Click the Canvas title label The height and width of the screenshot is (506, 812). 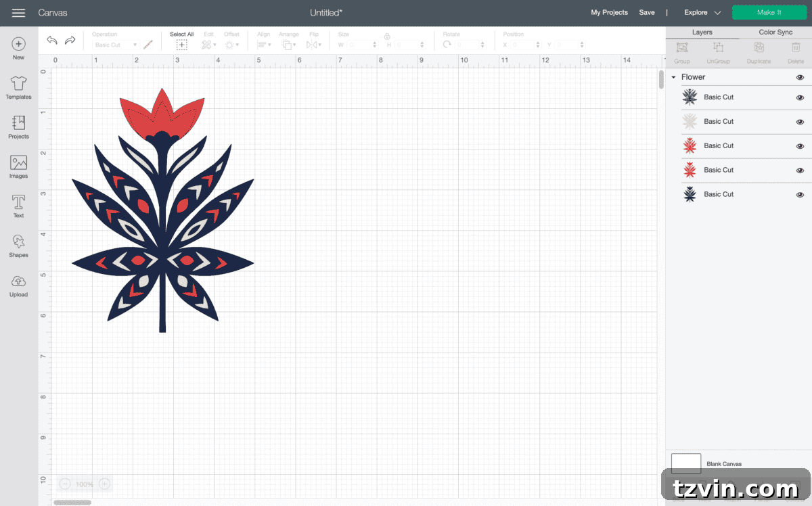(x=53, y=13)
